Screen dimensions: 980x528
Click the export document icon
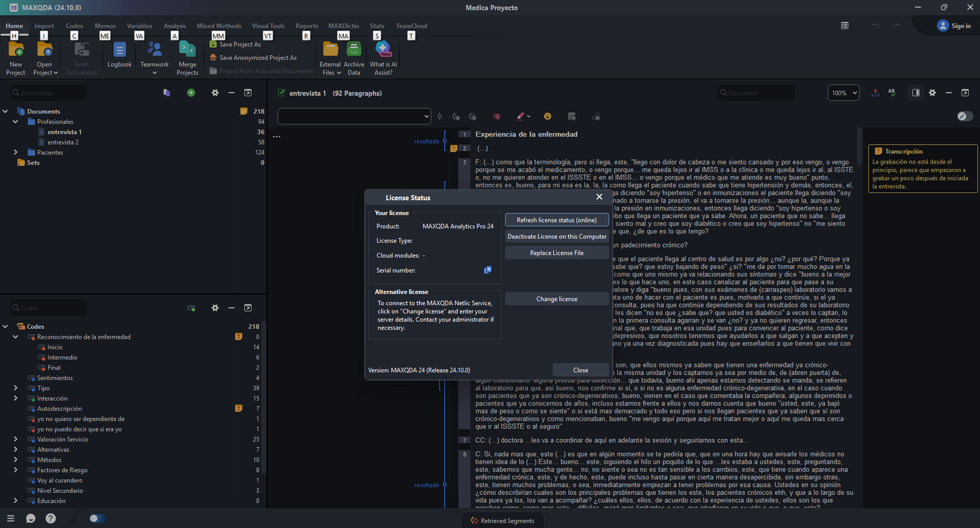[875, 92]
